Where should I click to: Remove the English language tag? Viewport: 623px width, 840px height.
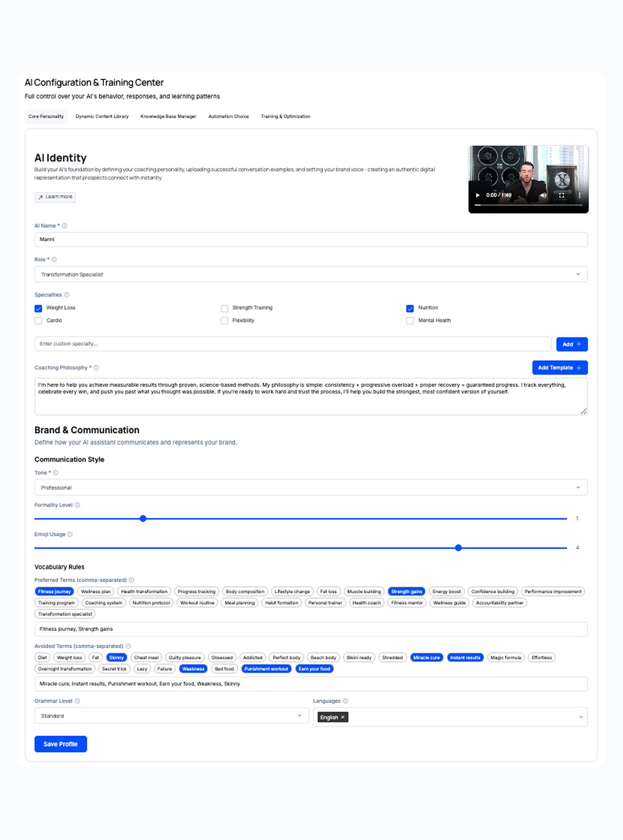click(343, 717)
